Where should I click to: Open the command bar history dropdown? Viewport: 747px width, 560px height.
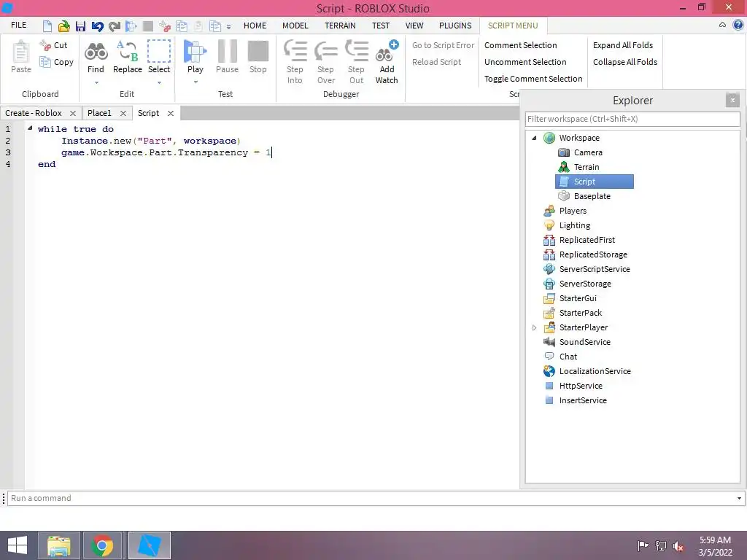pos(739,499)
